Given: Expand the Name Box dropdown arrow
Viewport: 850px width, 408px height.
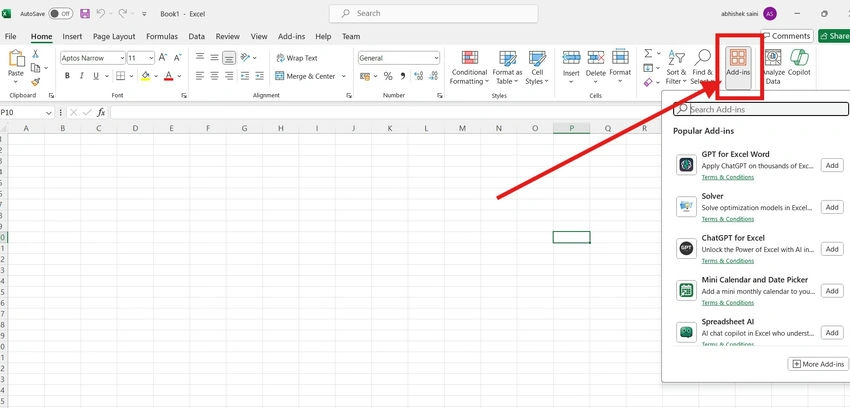Looking at the screenshot, I should coord(48,113).
